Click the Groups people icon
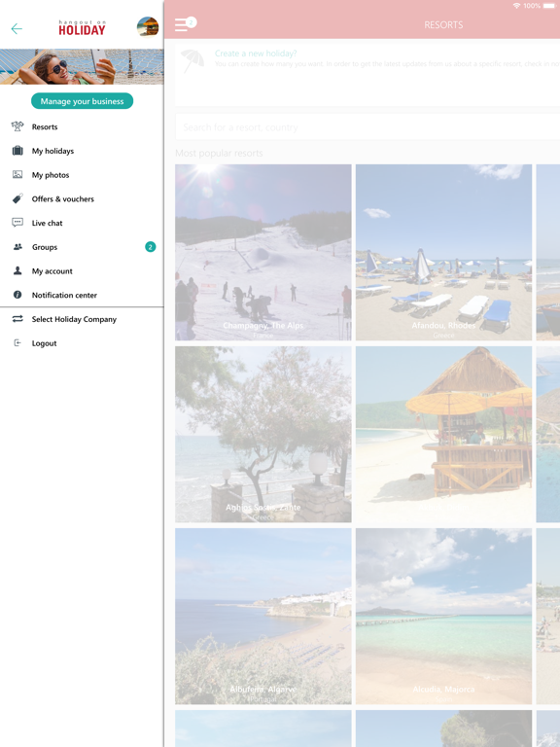 click(17, 247)
